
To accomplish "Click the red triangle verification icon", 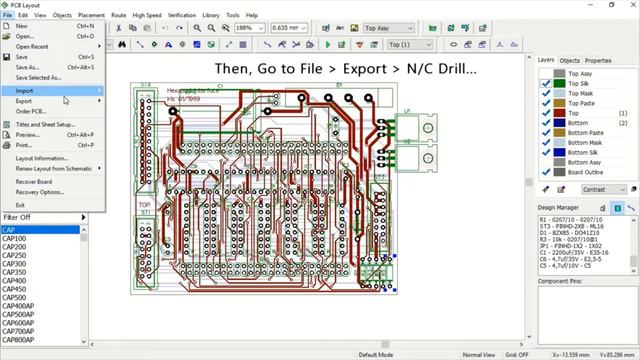I will pyautogui.click(x=360, y=44).
